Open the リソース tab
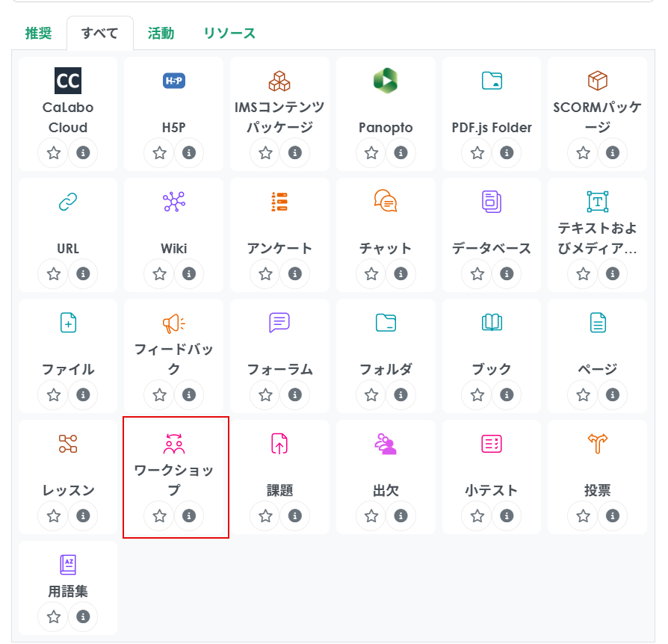 click(229, 33)
